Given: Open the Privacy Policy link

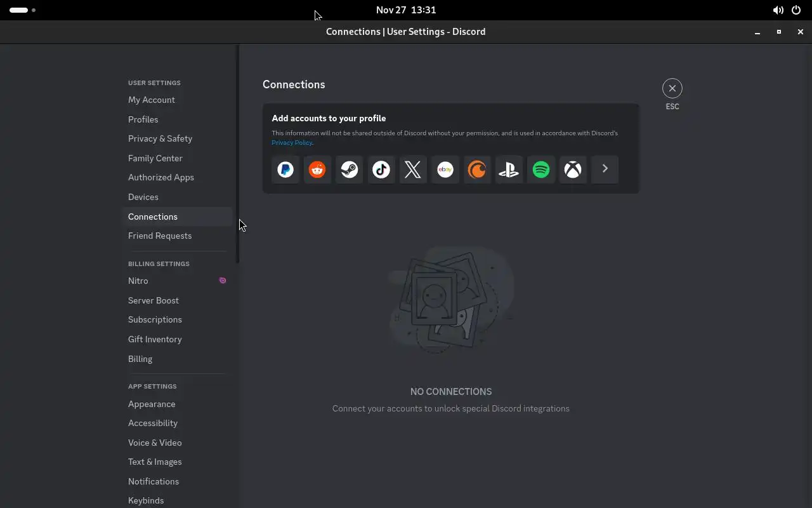Looking at the screenshot, I should pyautogui.click(x=292, y=143).
